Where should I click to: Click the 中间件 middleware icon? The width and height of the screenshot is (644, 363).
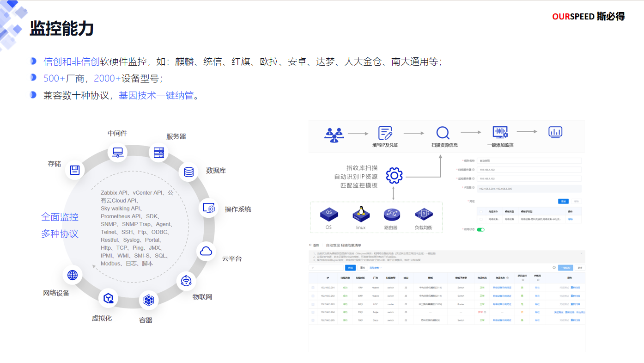[x=117, y=152]
